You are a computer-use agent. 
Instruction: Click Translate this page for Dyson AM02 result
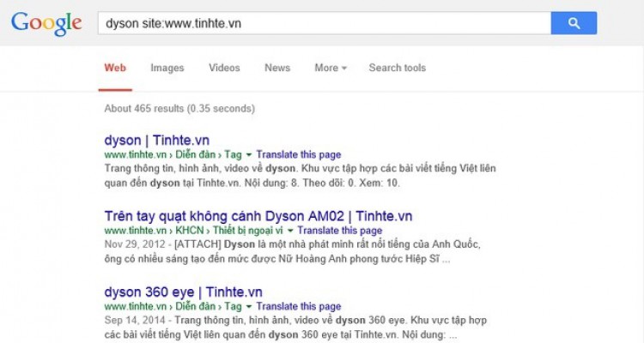340,231
